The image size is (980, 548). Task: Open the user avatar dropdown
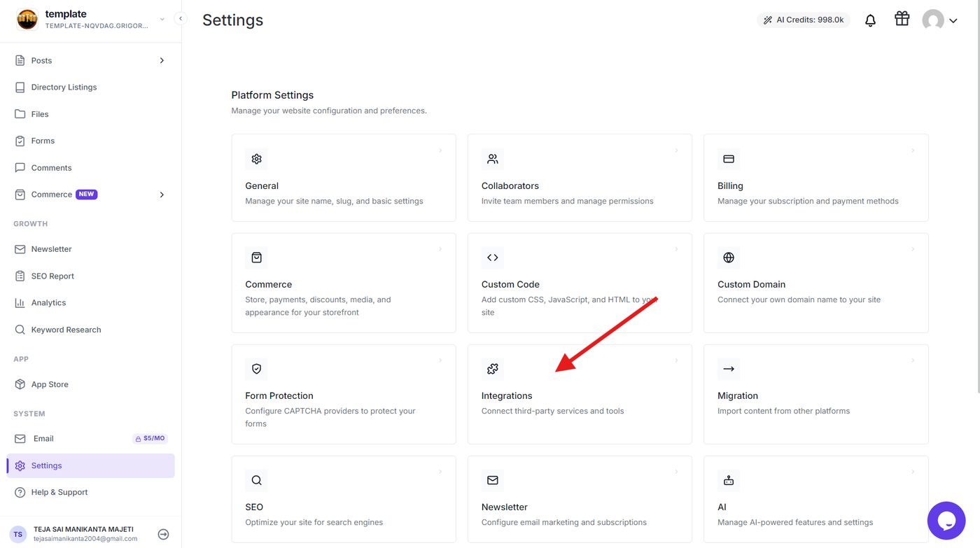pos(939,20)
